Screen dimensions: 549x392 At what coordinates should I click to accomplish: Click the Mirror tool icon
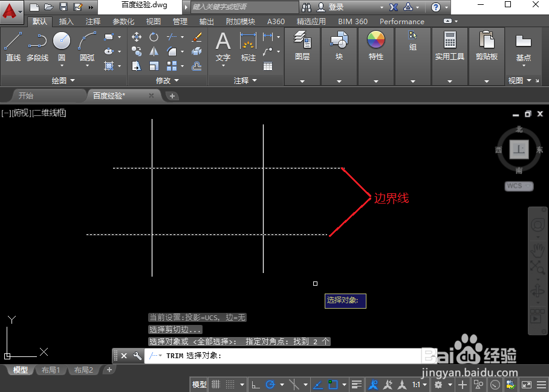154,51
